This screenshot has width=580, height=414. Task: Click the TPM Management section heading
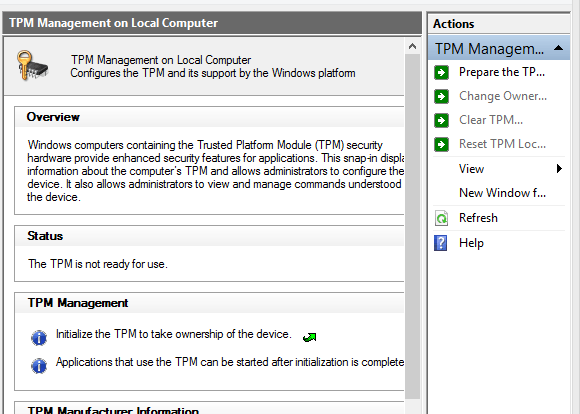pos(78,303)
